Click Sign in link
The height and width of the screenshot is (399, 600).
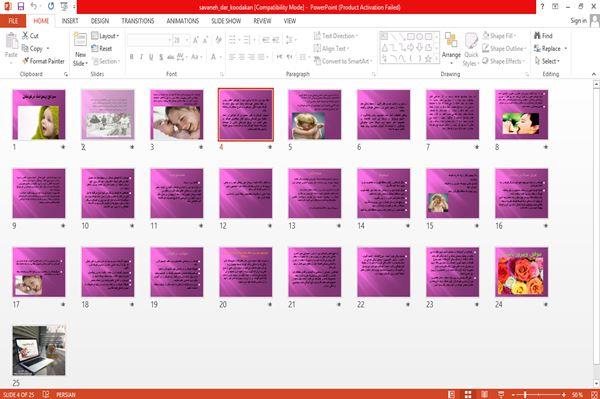click(578, 21)
